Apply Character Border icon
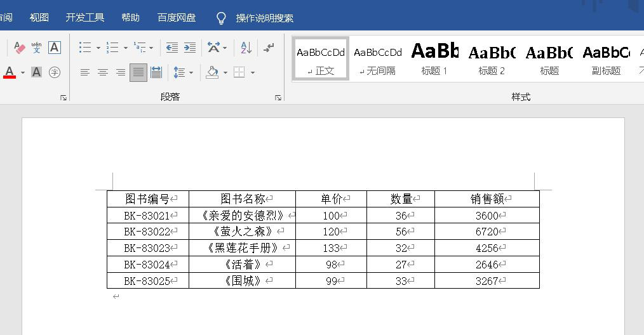The height and width of the screenshot is (335, 644). click(x=54, y=48)
